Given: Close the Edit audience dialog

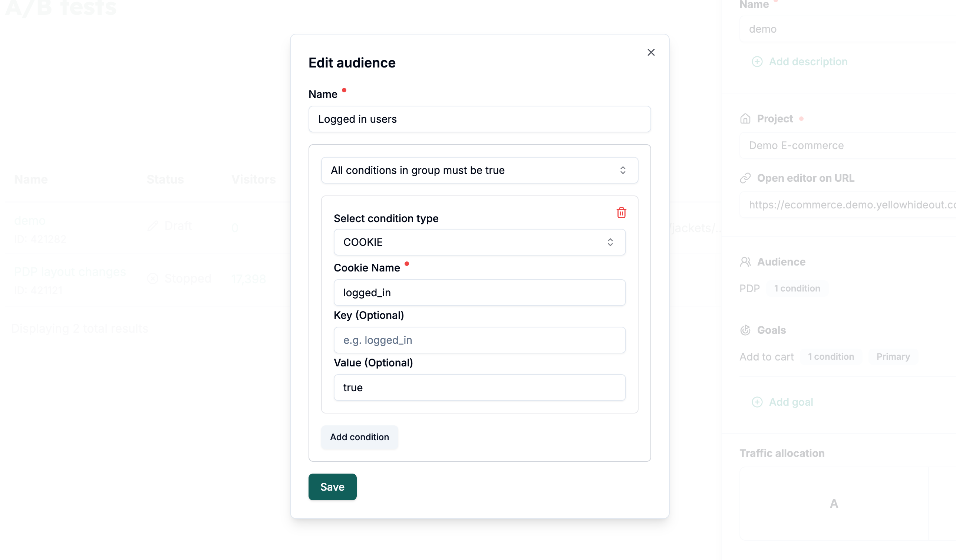Looking at the screenshot, I should 651,52.
